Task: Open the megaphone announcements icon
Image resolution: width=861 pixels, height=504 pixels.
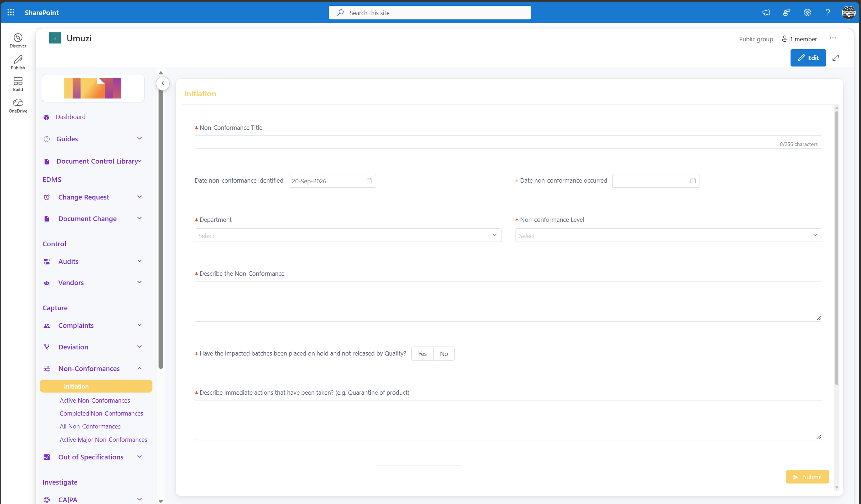Action: pos(766,13)
